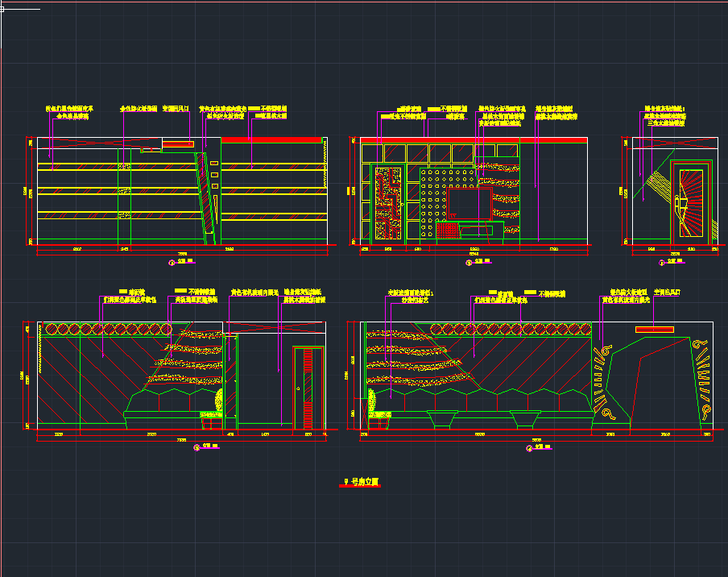
Task: Click the view label marker below the bottom-right elevation
Action: [535, 446]
